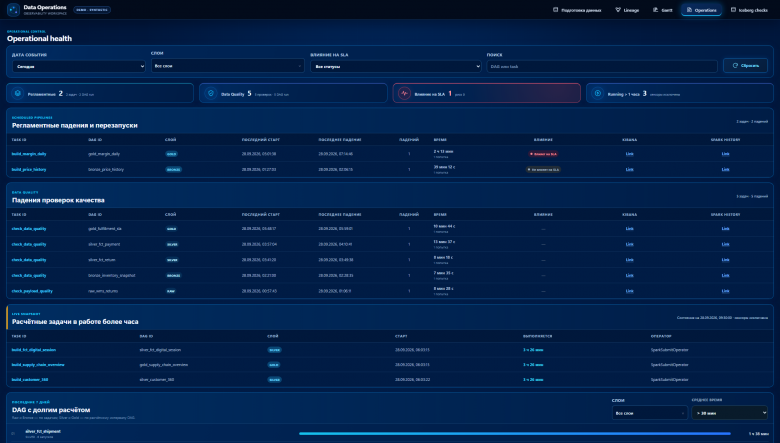Click the Iceberg checks tab icon
Image resolution: width=780 pixels, height=443 pixels.
pos(733,10)
